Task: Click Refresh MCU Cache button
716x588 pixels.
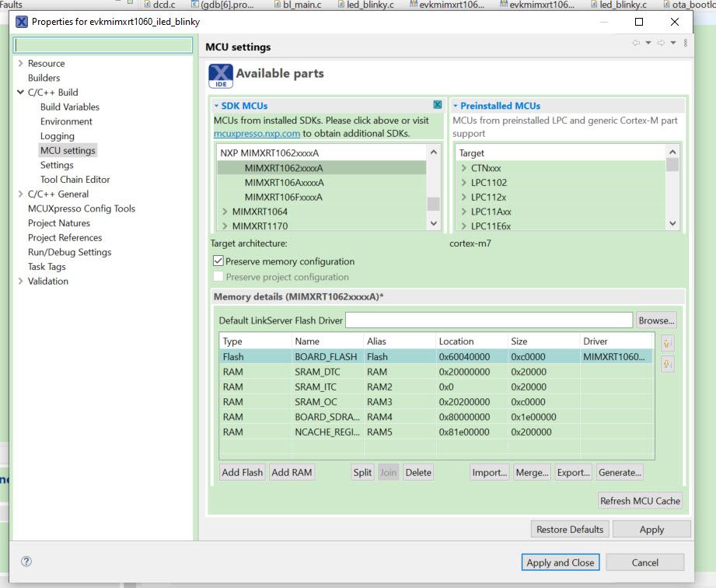Action: (x=640, y=501)
